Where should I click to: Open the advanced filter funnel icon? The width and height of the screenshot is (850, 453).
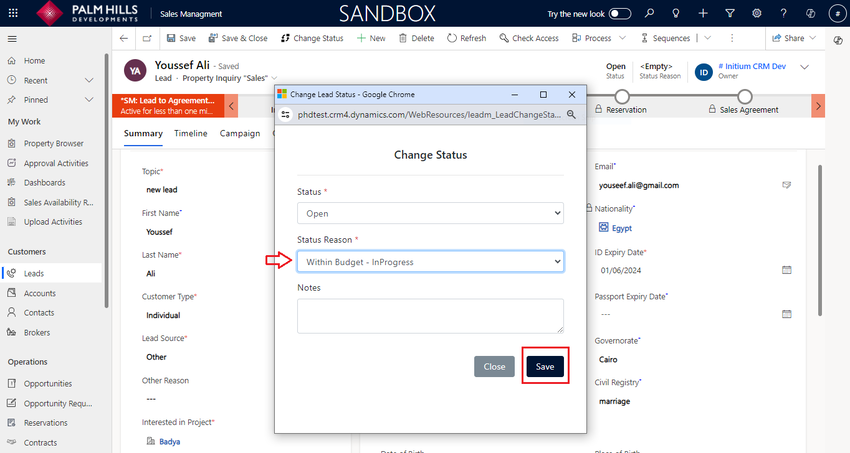point(730,13)
